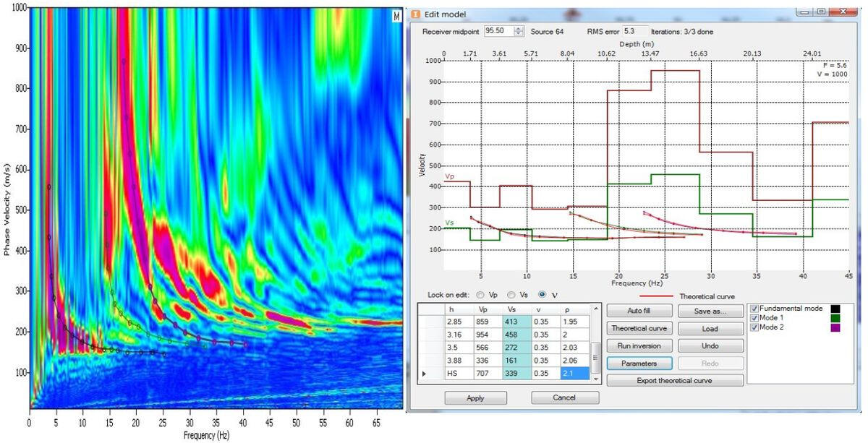Click the Auto fill button
Viewport: 868px width, 443px height.
pos(639,311)
